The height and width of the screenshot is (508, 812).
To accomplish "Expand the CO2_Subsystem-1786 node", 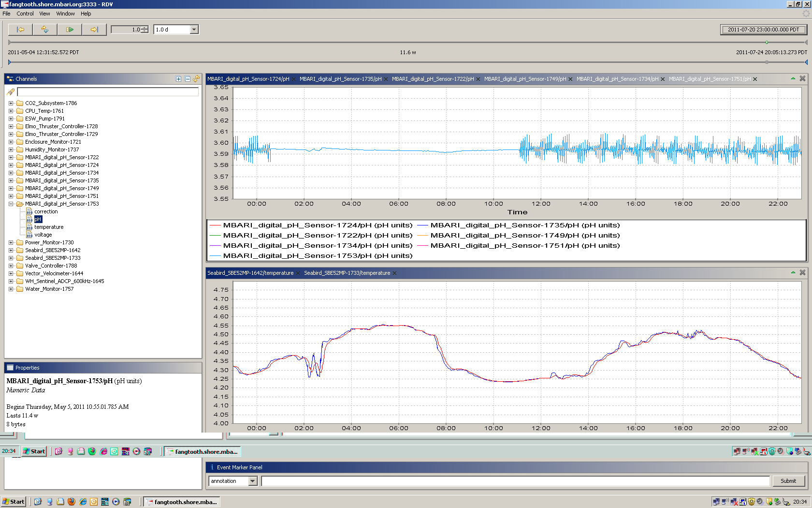I will click(11, 103).
